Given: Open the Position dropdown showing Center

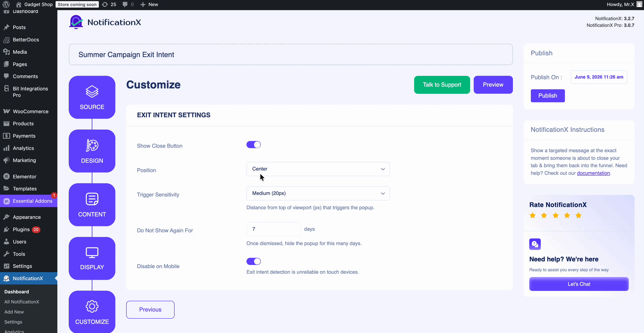Looking at the screenshot, I should coord(318,169).
